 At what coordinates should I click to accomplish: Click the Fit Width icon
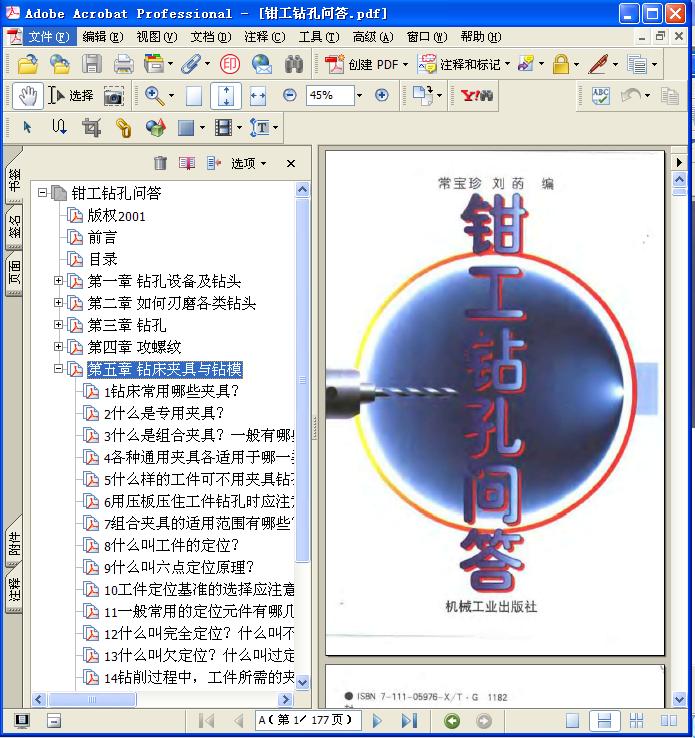258,96
